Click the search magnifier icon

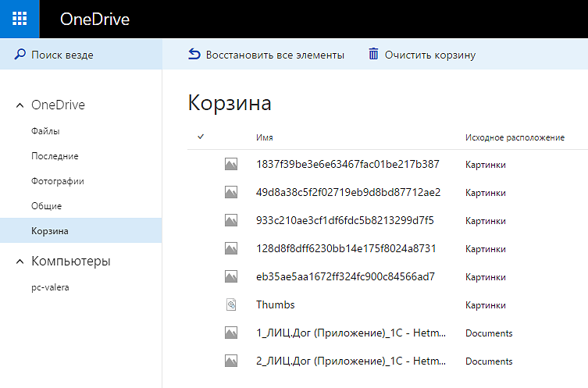(x=20, y=55)
